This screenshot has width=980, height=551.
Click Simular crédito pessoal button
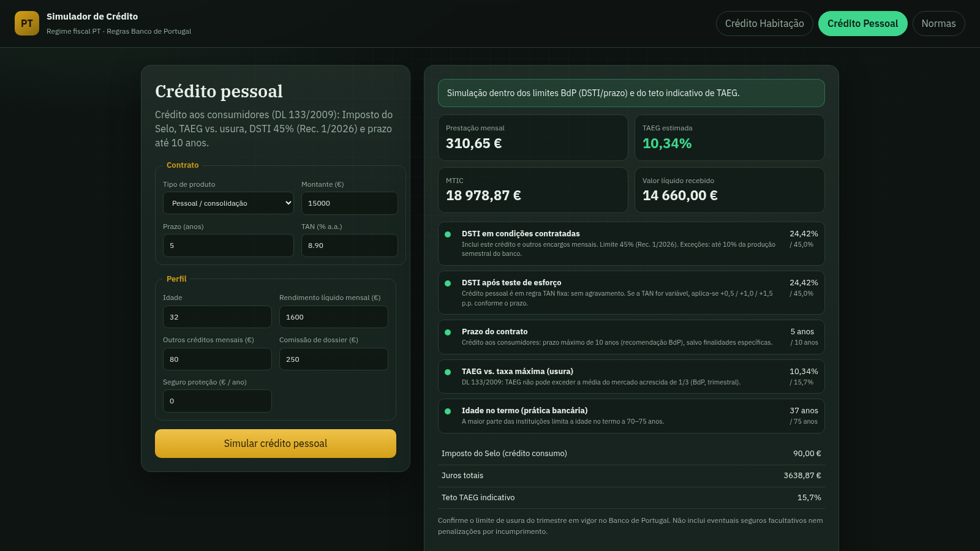tap(276, 443)
